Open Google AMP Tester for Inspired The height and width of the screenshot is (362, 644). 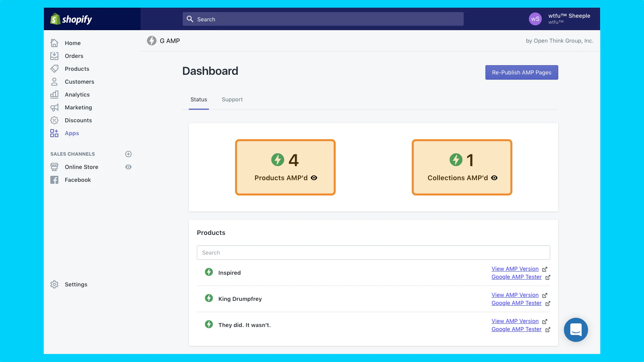pyautogui.click(x=516, y=277)
